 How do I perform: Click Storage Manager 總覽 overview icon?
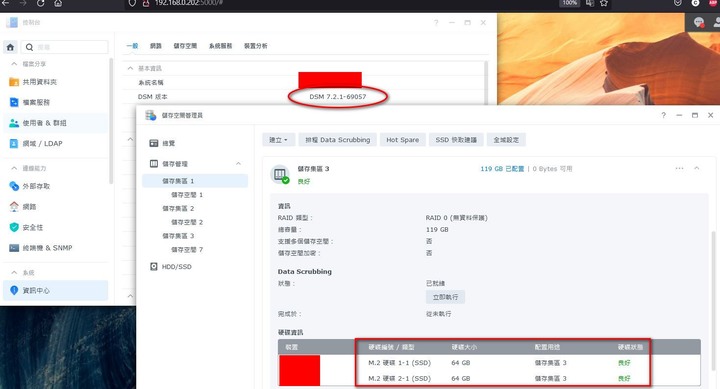[154, 143]
